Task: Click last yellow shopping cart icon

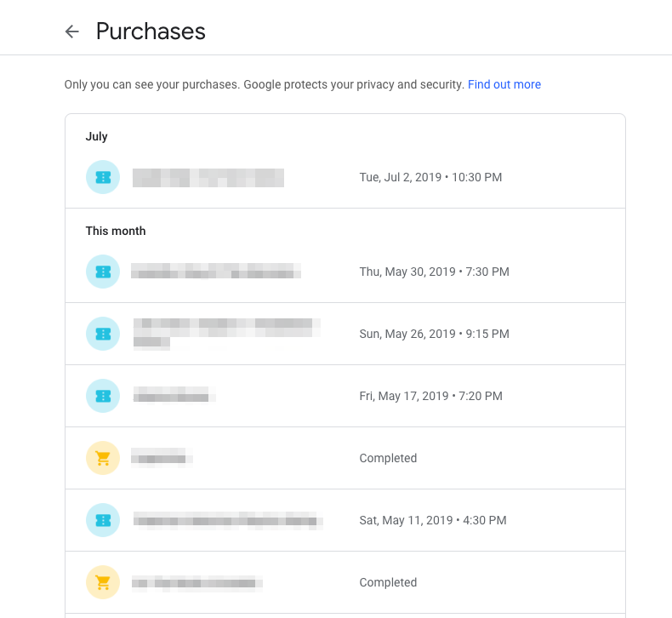Action: (103, 582)
